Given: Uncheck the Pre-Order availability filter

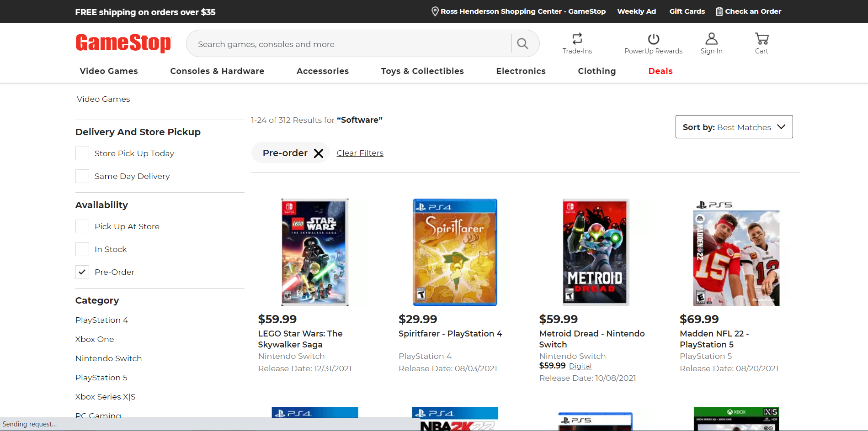Looking at the screenshot, I should [82, 272].
